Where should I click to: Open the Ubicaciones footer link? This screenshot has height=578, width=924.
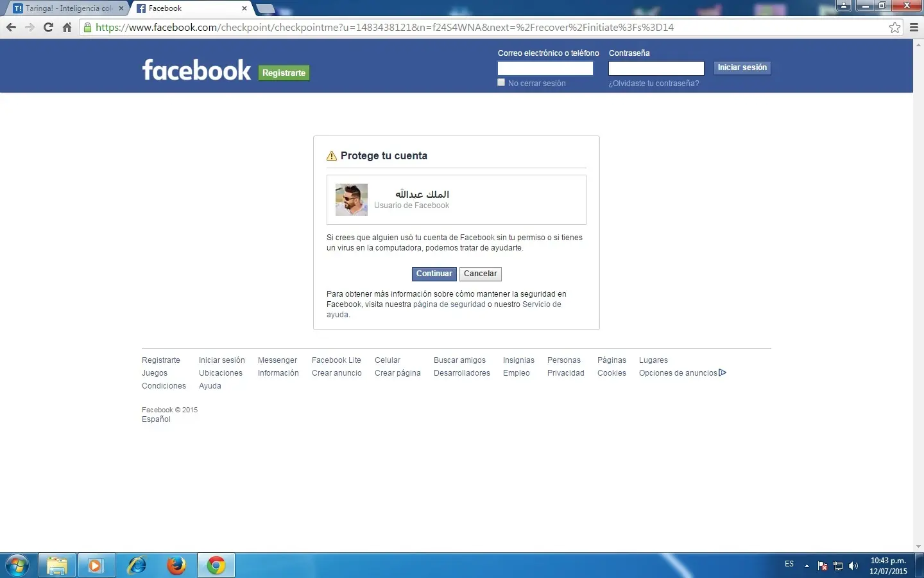click(x=221, y=373)
